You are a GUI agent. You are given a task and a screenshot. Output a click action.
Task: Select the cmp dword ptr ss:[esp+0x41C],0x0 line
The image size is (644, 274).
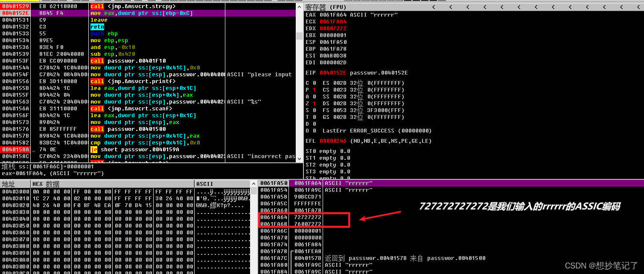click(145, 143)
